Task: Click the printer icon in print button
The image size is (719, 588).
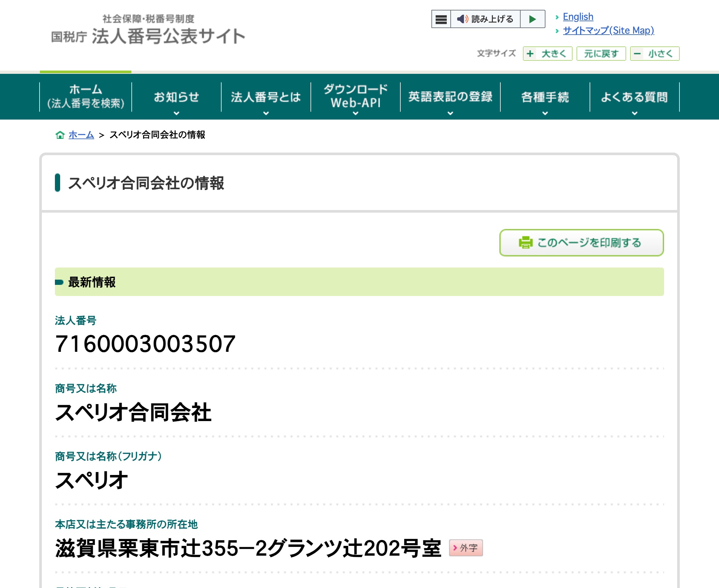Action: [525, 242]
